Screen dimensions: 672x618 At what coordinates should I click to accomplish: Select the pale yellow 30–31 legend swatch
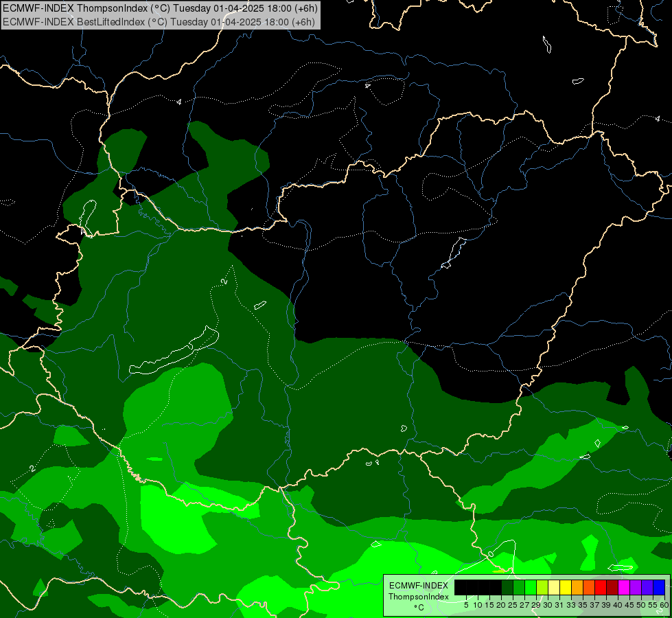pos(554,588)
